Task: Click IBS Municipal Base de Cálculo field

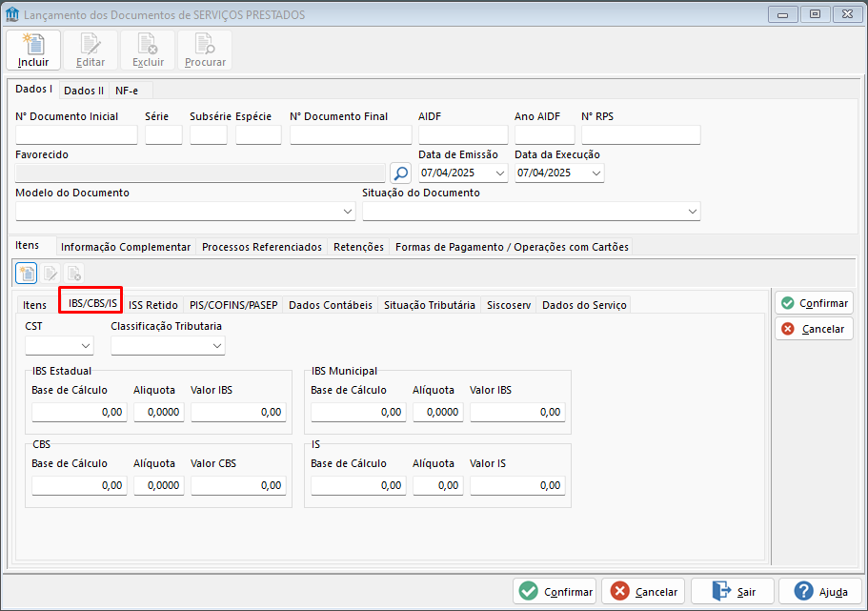Action: pyautogui.click(x=358, y=412)
